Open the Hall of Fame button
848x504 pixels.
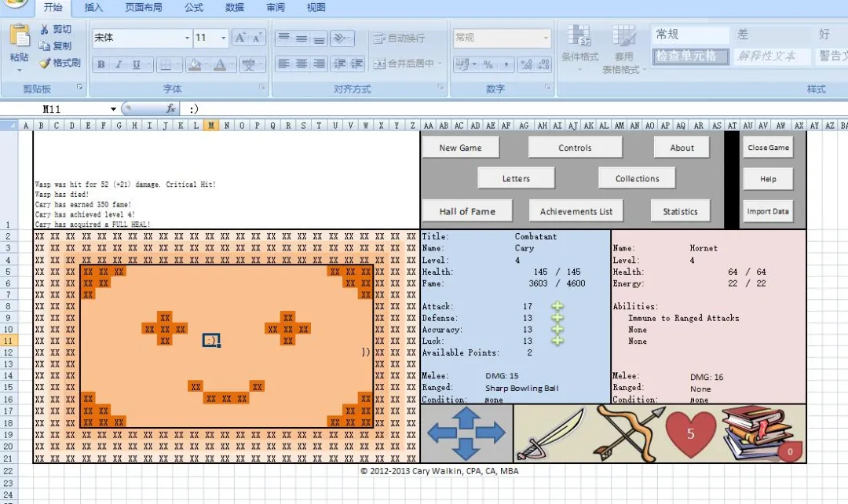coord(467,211)
